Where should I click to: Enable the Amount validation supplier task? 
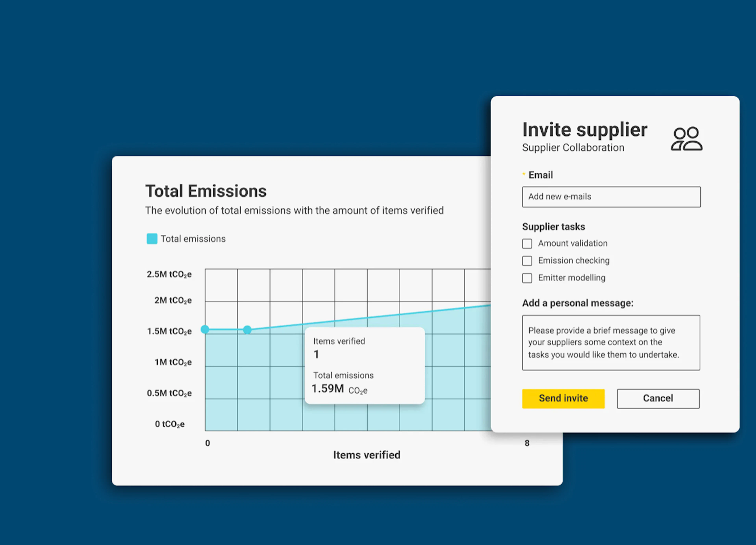tap(527, 244)
